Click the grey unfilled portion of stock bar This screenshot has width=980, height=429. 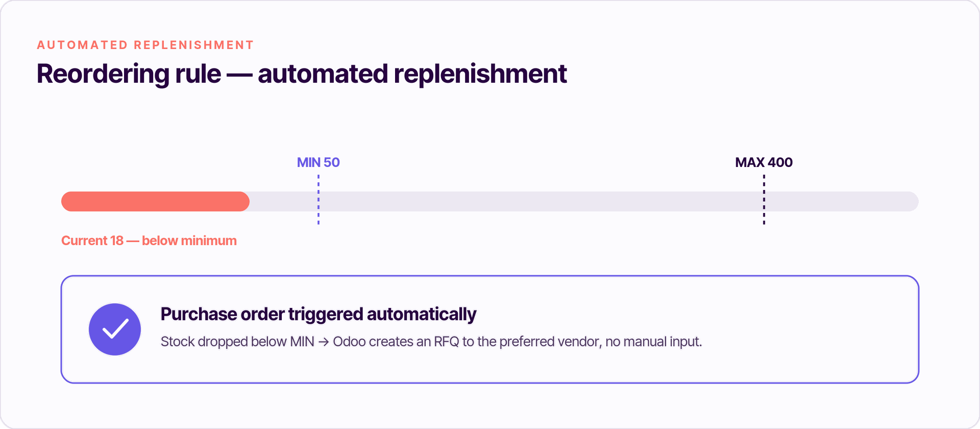[x=584, y=201]
